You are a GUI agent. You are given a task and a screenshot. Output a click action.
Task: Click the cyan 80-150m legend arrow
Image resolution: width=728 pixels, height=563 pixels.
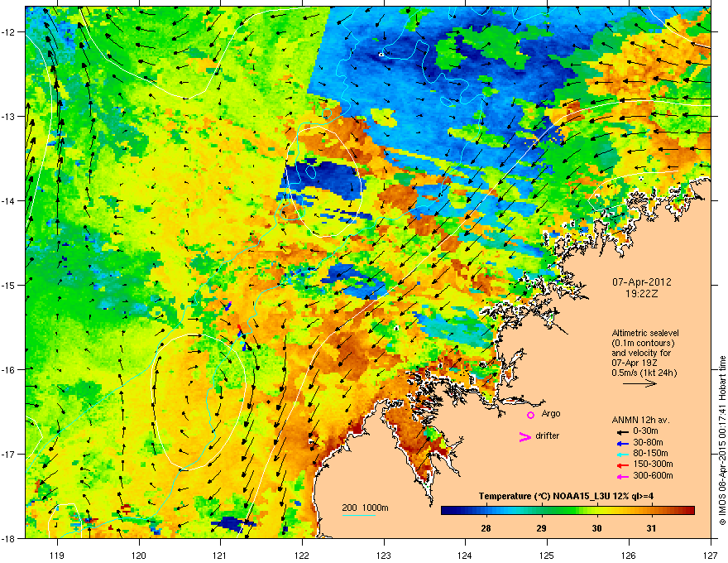[623, 454]
